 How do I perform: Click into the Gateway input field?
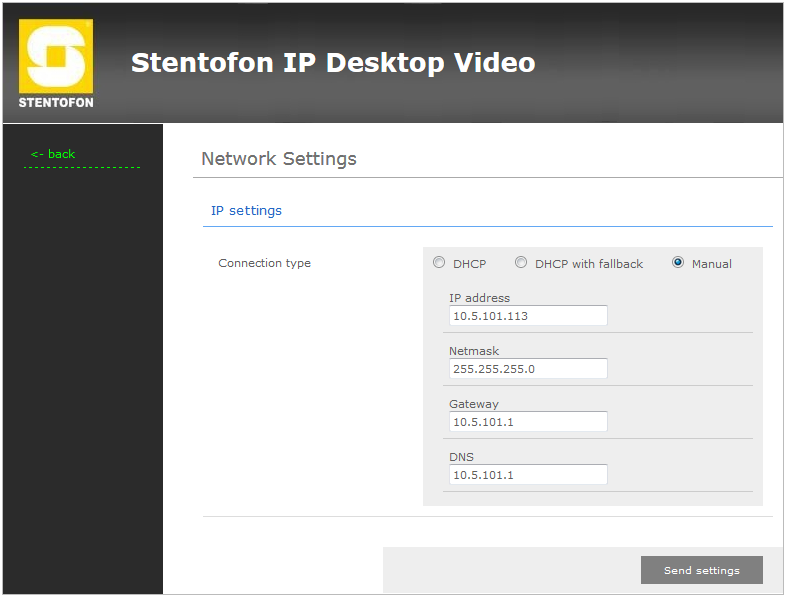point(528,422)
